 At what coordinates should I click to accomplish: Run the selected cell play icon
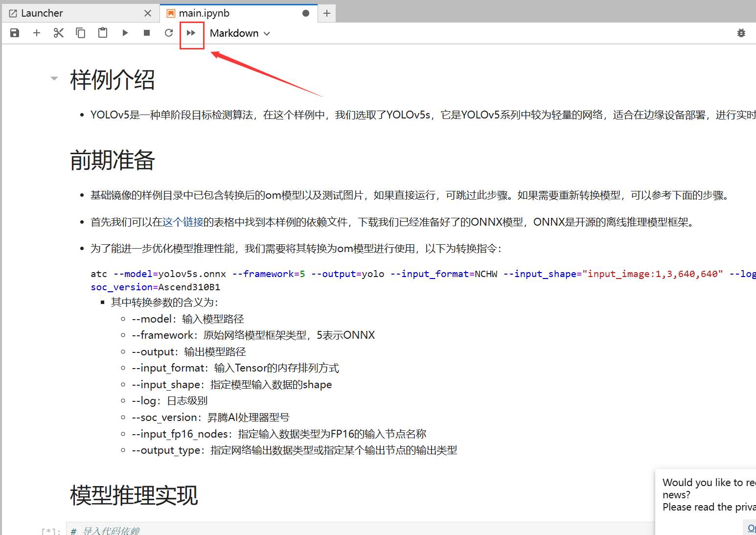tap(125, 33)
